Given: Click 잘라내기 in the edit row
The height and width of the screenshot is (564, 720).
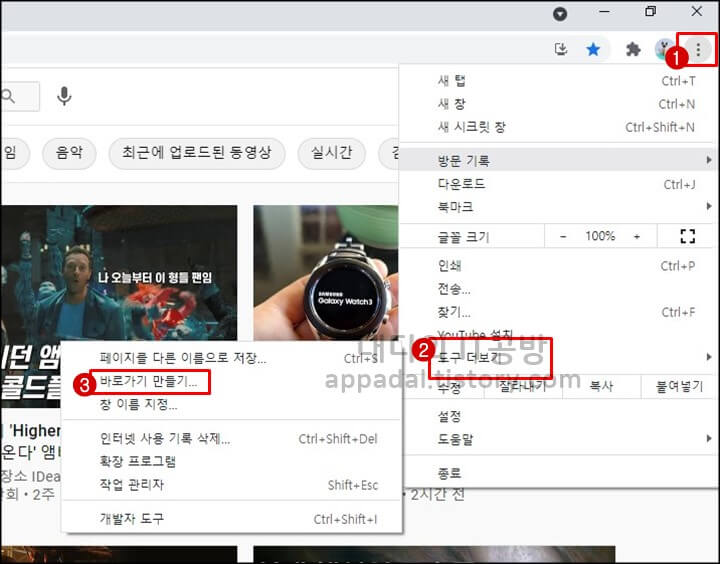Looking at the screenshot, I should point(523,386).
